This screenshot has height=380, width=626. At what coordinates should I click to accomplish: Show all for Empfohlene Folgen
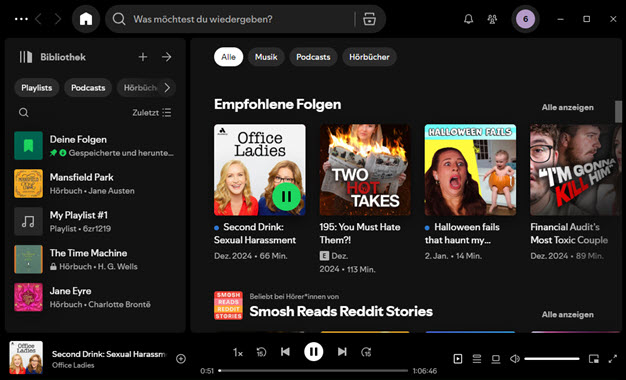click(x=567, y=107)
